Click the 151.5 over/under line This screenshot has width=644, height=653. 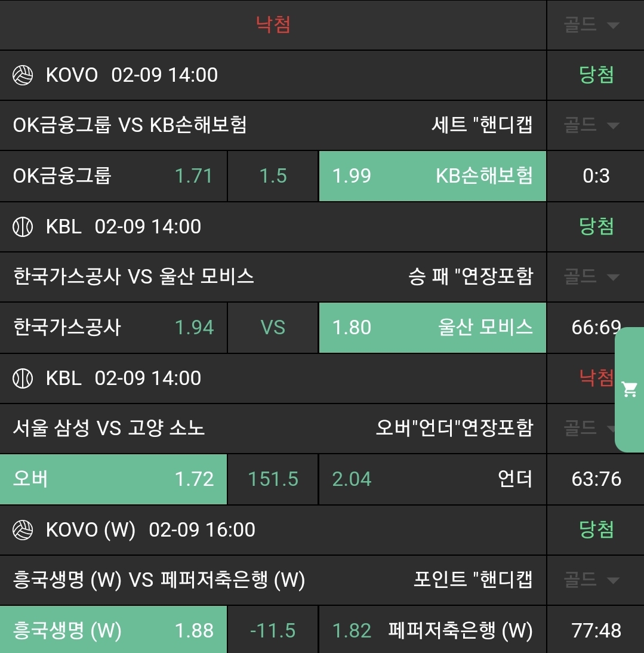click(x=273, y=479)
